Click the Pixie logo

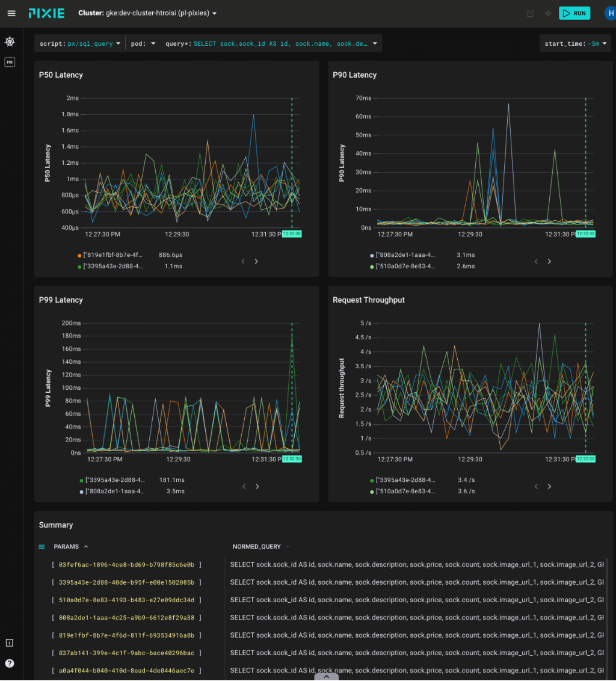[x=46, y=13]
